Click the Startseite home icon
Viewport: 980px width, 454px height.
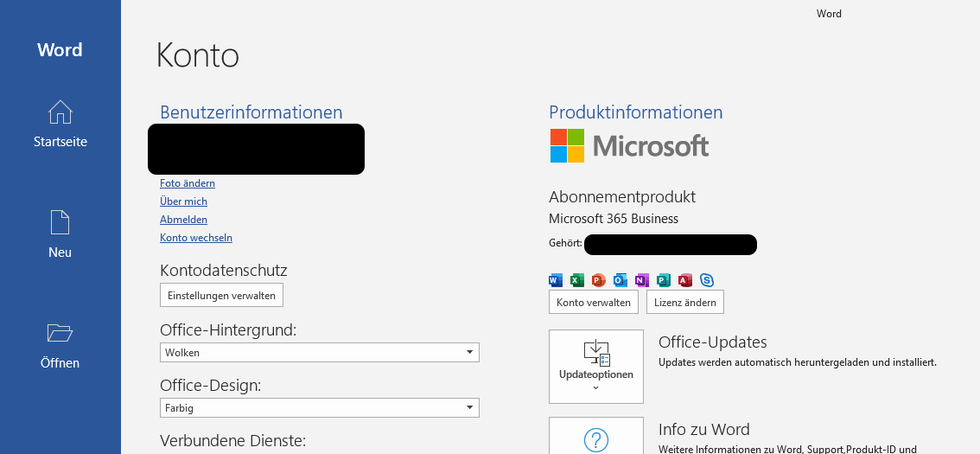pyautogui.click(x=60, y=112)
